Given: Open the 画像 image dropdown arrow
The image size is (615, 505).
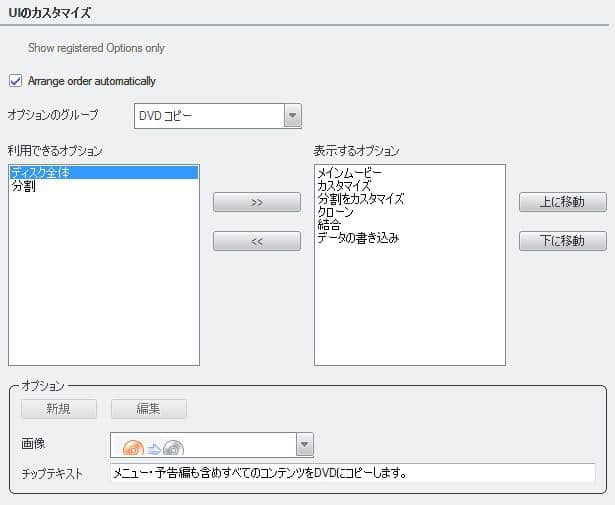Looking at the screenshot, I should click(305, 444).
